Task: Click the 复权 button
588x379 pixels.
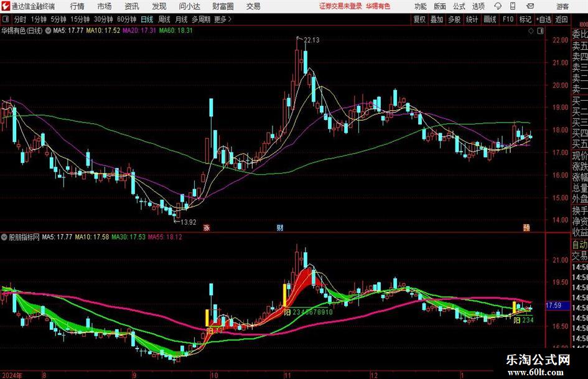Action: pos(419,19)
